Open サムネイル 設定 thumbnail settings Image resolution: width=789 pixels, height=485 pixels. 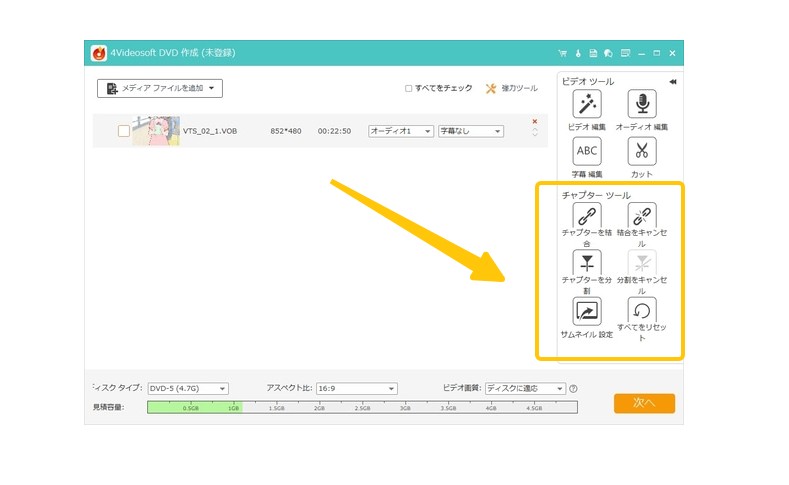[586, 311]
